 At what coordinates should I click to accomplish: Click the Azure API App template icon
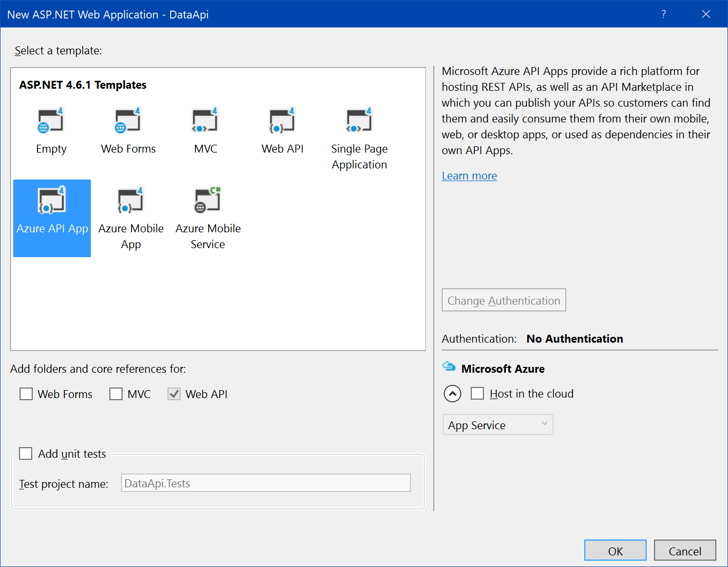point(52,201)
